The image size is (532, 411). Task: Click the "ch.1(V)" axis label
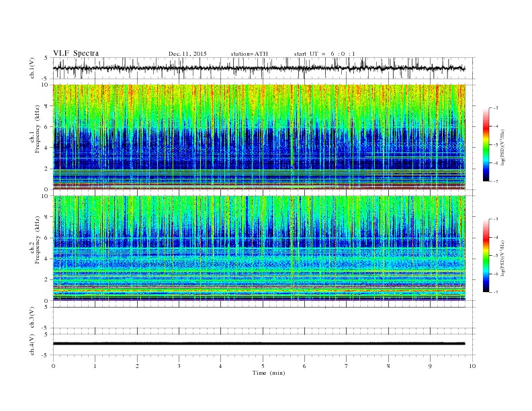[32, 68]
